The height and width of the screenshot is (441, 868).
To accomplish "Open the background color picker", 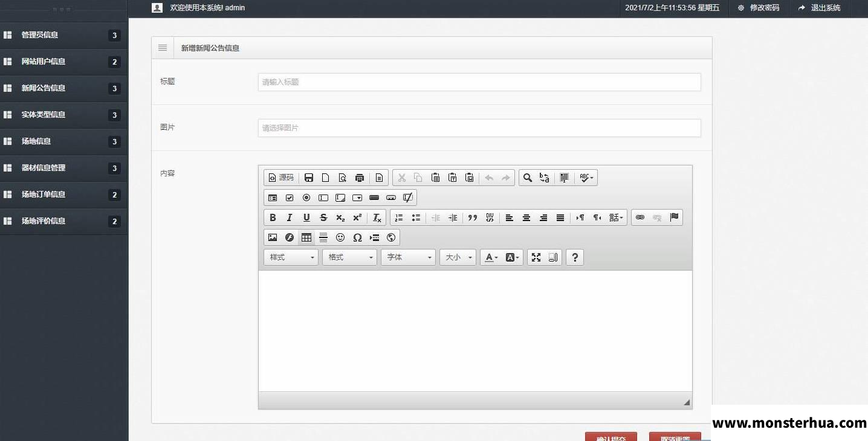I will [x=512, y=257].
